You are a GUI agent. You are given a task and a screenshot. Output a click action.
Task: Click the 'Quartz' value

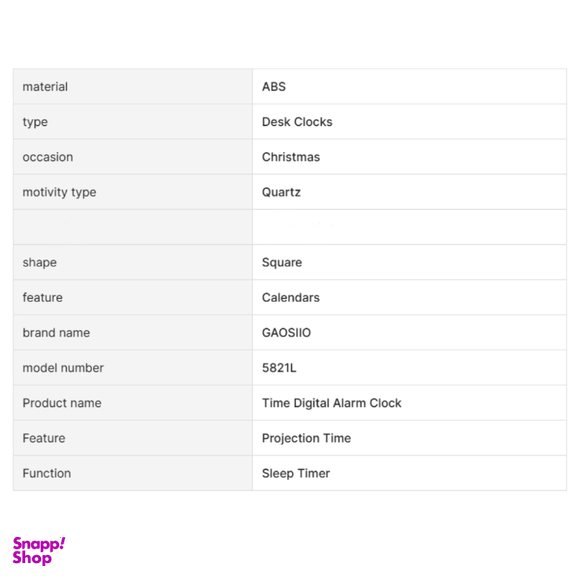pos(281,192)
